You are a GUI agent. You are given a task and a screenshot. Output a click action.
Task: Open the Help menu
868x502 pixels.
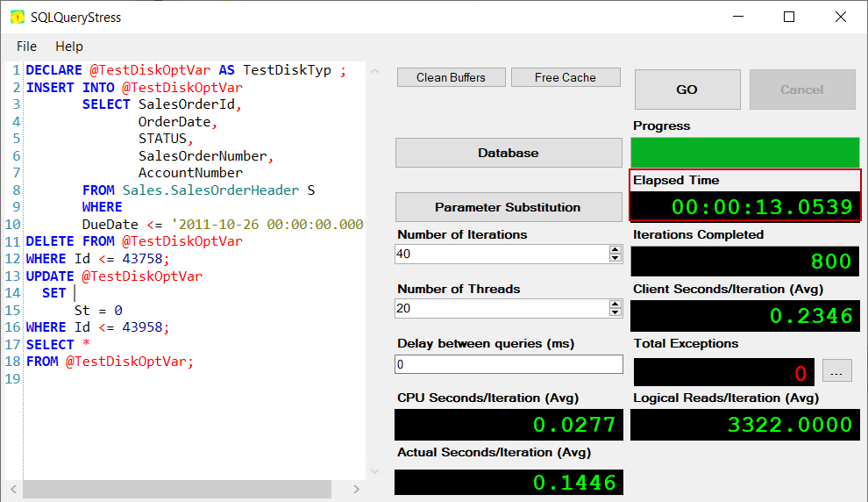pos(69,47)
